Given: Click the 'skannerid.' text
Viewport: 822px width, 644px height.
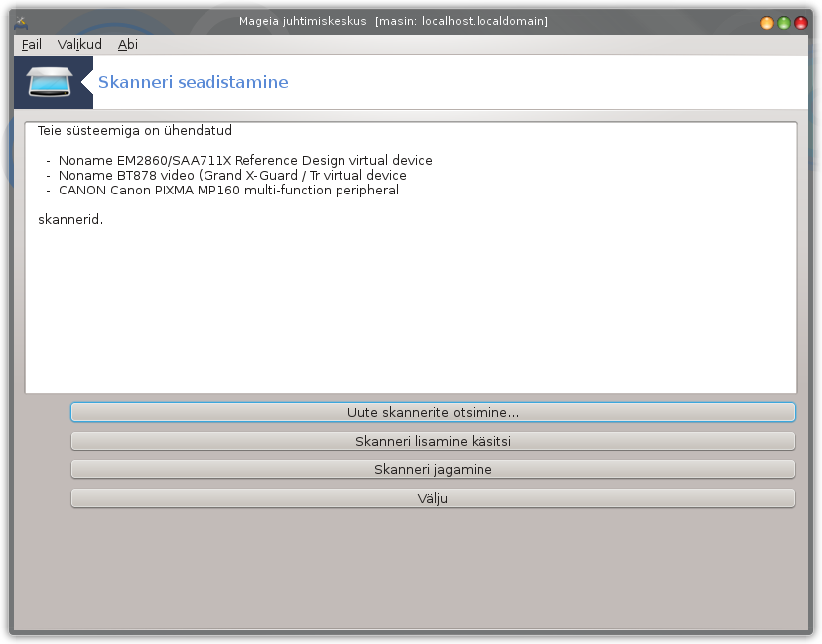Looking at the screenshot, I should click(x=70, y=219).
